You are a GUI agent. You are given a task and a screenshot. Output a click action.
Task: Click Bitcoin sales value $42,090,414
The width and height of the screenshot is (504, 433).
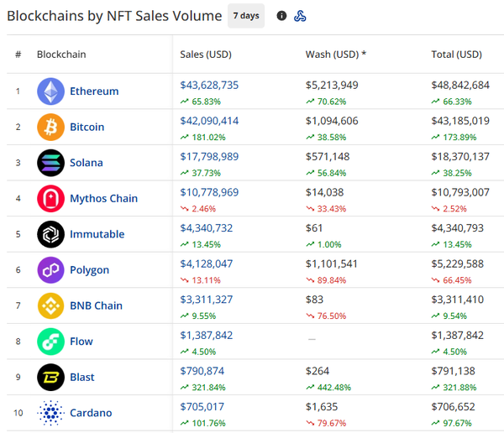pyautogui.click(x=209, y=121)
